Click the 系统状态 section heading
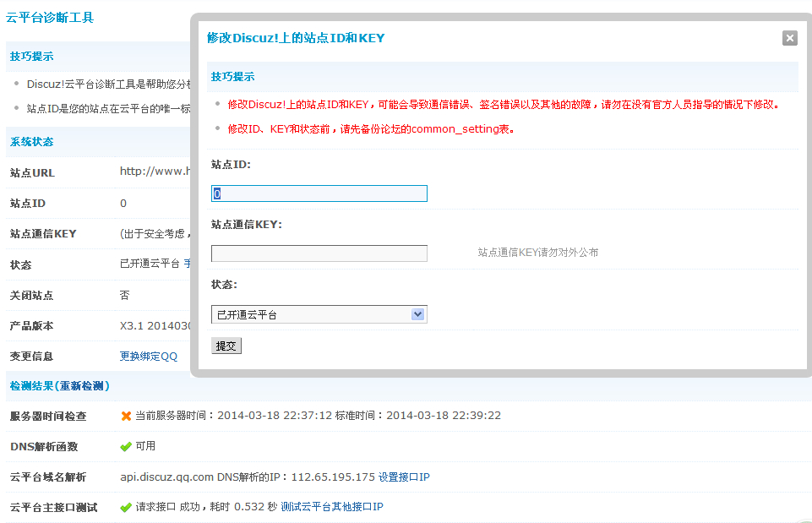The width and height of the screenshot is (812, 523). (31, 142)
